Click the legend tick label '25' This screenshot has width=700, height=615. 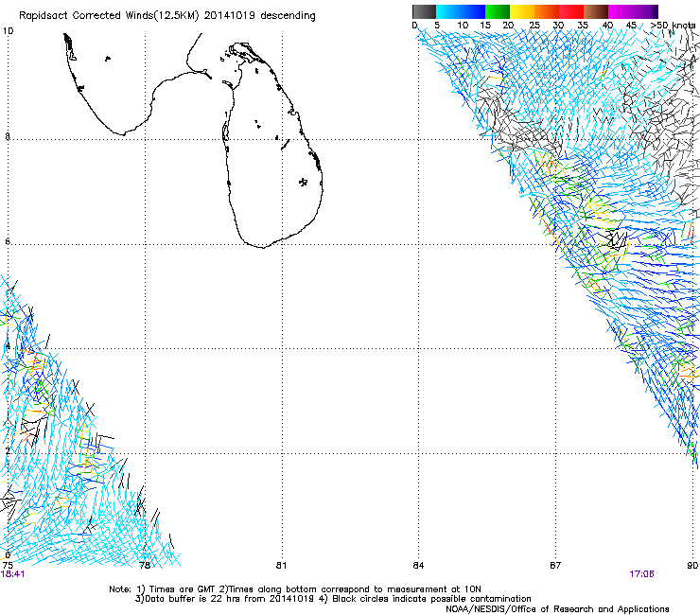pyautogui.click(x=534, y=26)
